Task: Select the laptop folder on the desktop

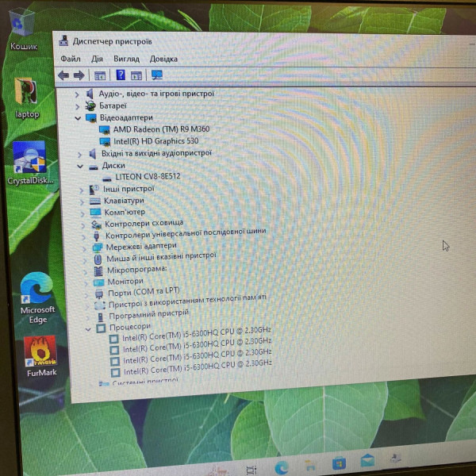Action: coord(27,98)
